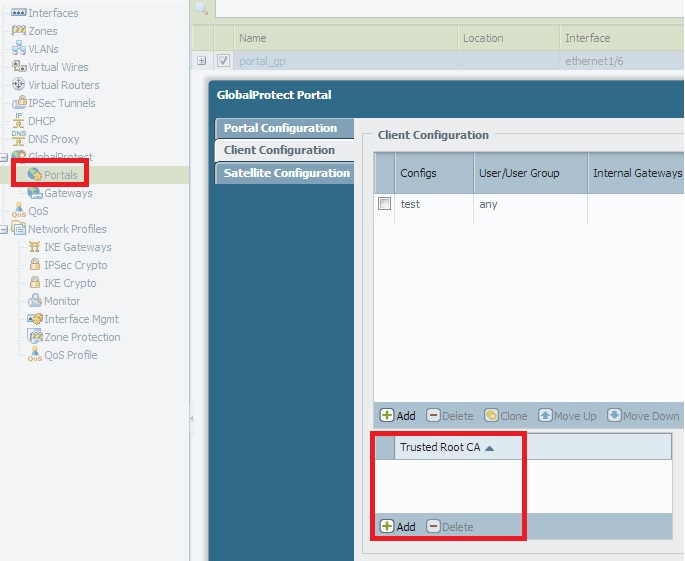The width and height of the screenshot is (685, 561).
Task: Open the Satellite Configuration tab
Action: [x=284, y=173]
